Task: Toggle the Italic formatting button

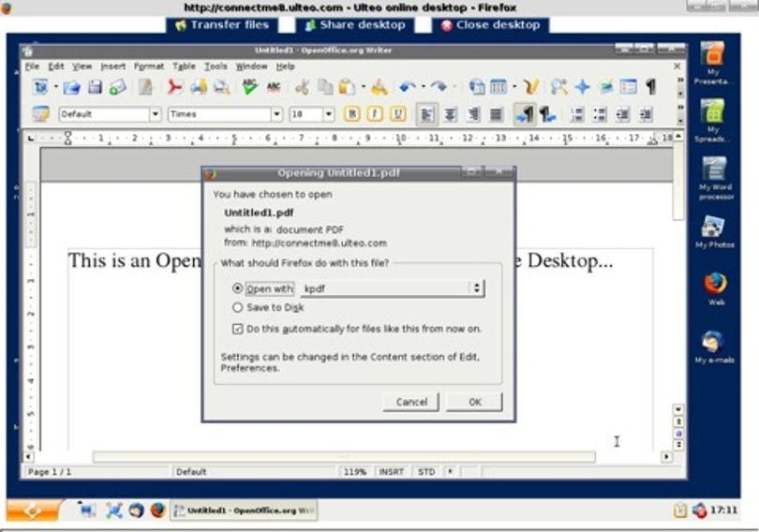Action: [375, 114]
